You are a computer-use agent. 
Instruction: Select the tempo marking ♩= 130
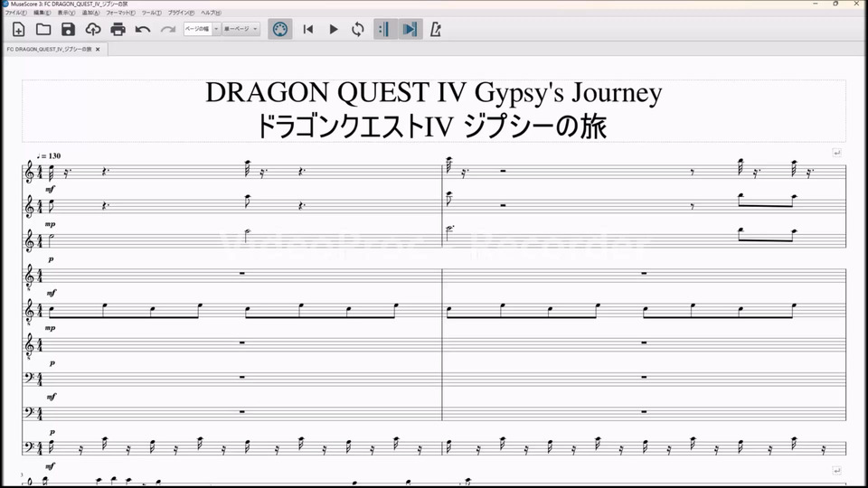[x=49, y=156]
